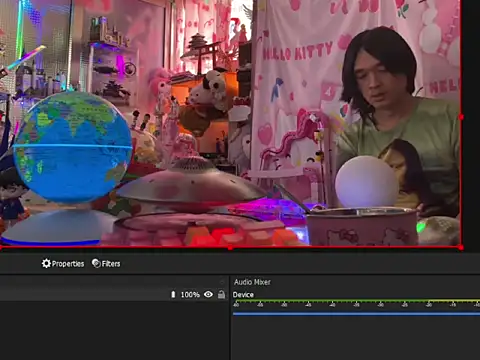
Task: Click the green Device audio level meter
Action: coord(356,301)
